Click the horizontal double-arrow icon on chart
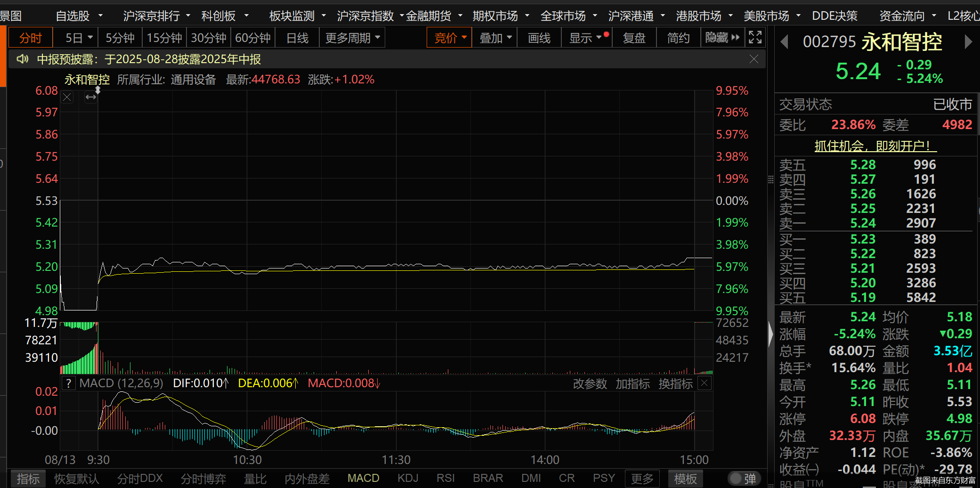980x488 pixels. (x=91, y=98)
